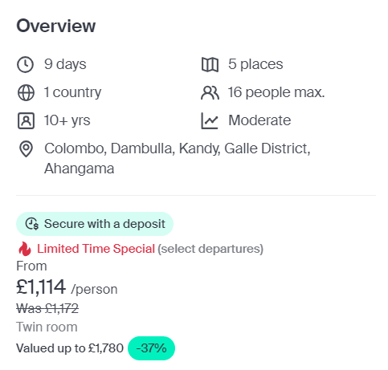
Task: Select the Secure with a deposit badge
Action: [95, 224]
